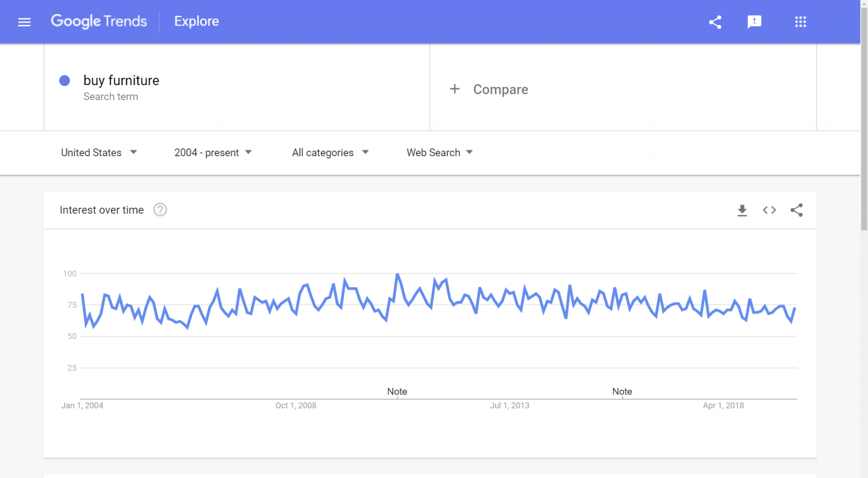This screenshot has width=868, height=478.
Task: Open the hamburger main menu
Action: coord(24,22)
